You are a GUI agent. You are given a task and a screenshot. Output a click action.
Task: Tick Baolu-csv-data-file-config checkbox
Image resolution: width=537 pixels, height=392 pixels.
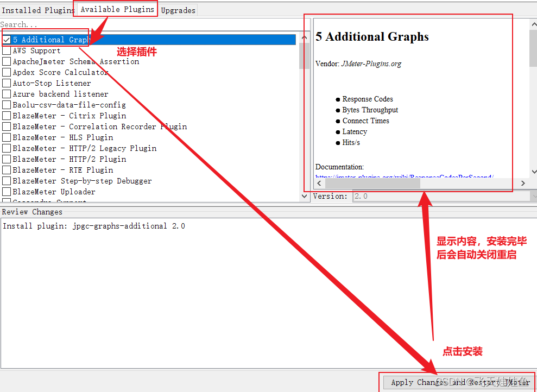click(x=7, y=105)
